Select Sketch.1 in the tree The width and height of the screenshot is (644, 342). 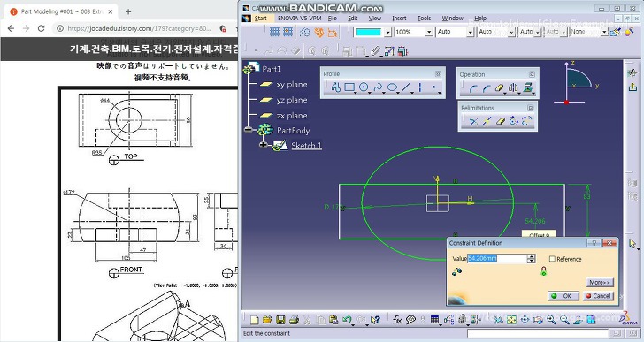point(306,145)
